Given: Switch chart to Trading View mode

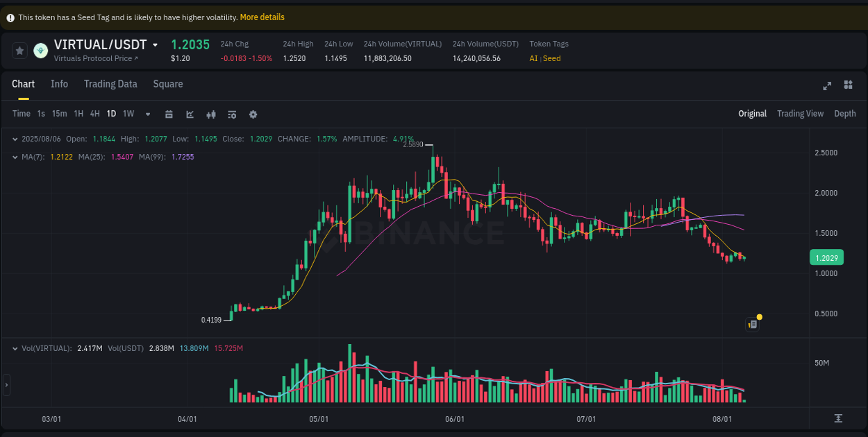Looking at the screenshot, I should click(800, 113).
